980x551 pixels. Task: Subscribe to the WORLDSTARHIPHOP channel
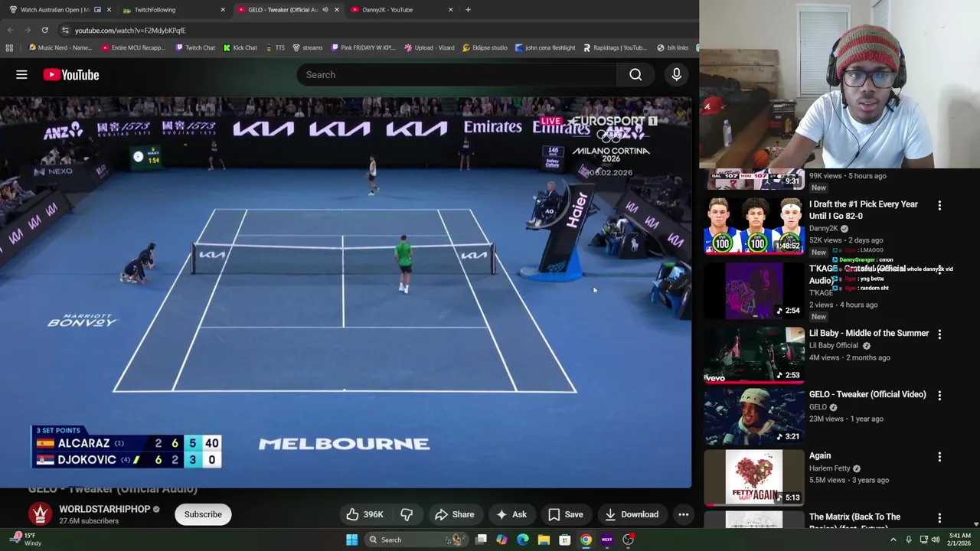pos(203,514)
